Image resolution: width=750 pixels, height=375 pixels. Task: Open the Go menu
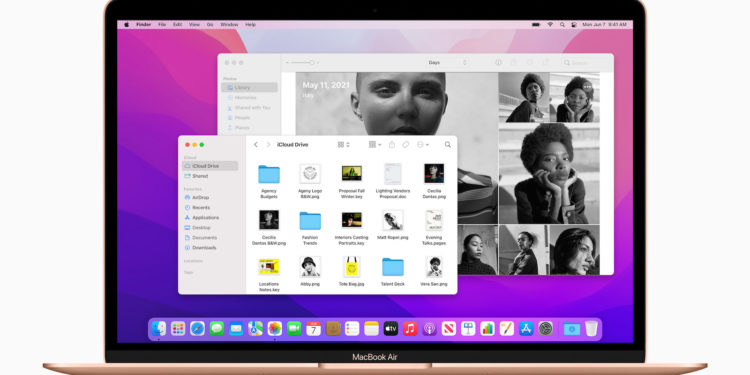(210, 24)
